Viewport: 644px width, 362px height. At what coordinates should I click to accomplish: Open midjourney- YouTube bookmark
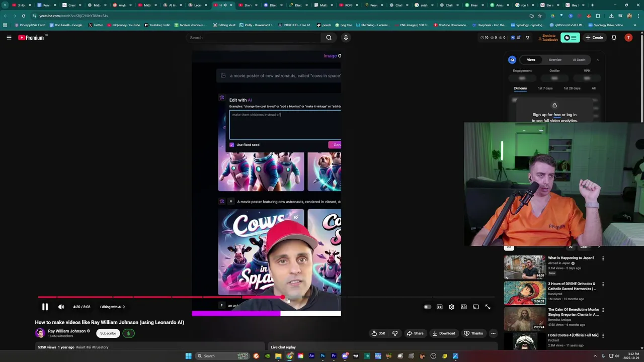click(x=123, y=25)
